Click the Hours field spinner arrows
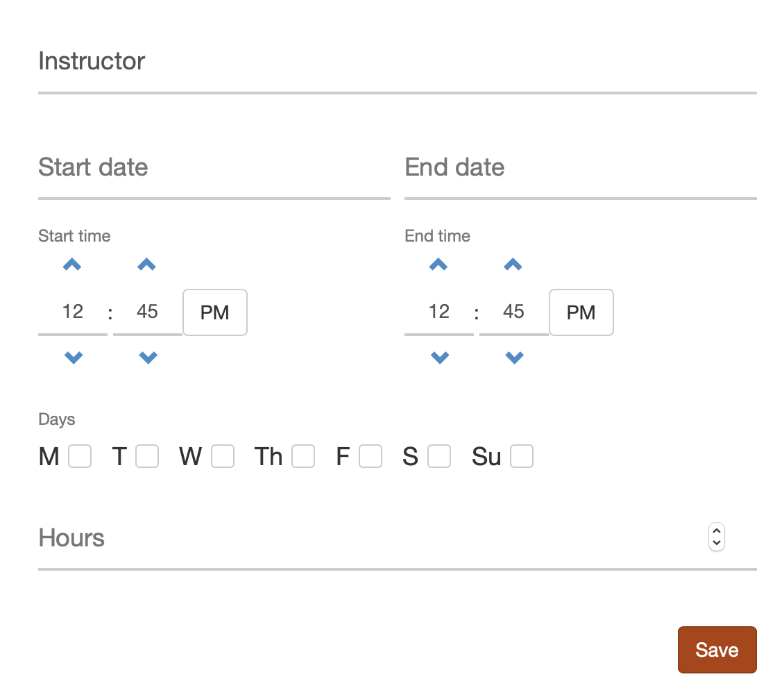 pyautogui.click(x=717, y=537)
